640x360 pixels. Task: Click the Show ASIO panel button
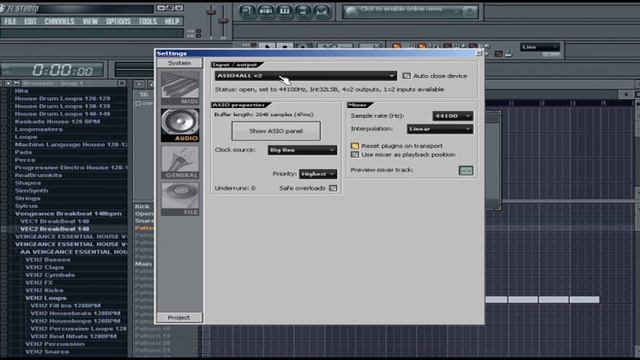[x=276, y=131]
